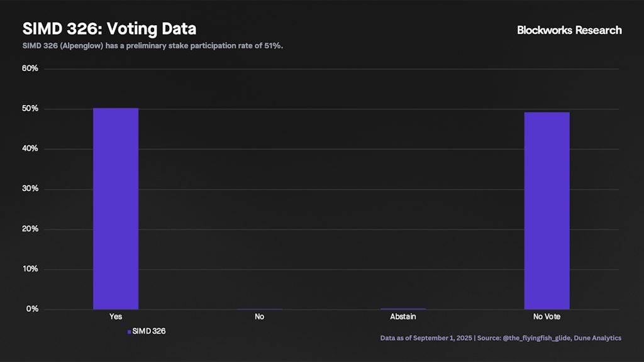Select the No x-axis label
The image size is (644, 362).
tap(259, 317)
